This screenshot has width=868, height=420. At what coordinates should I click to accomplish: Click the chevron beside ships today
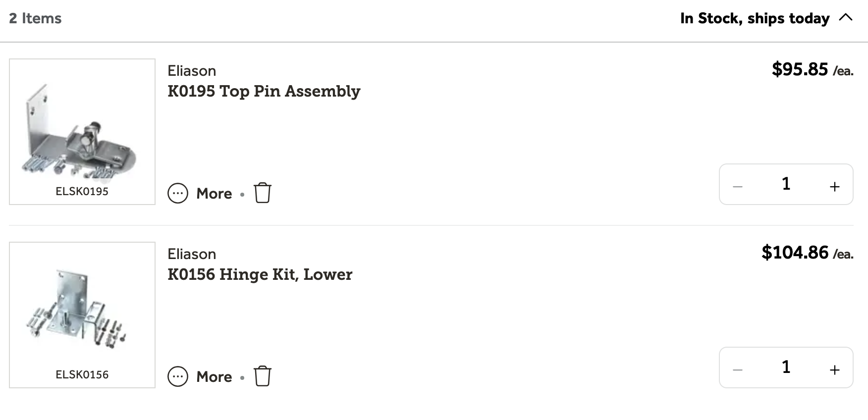point(846,17)
